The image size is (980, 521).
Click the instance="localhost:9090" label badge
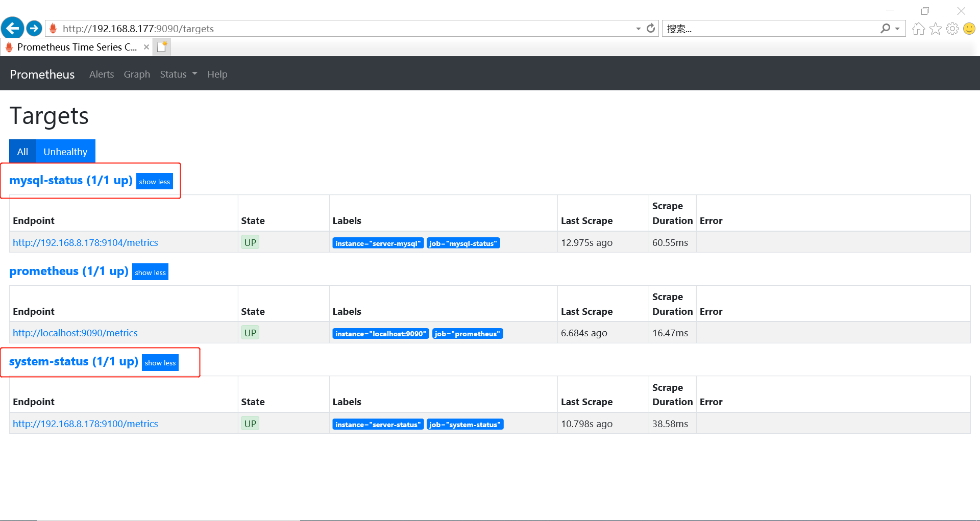click(x=381, y=334)
